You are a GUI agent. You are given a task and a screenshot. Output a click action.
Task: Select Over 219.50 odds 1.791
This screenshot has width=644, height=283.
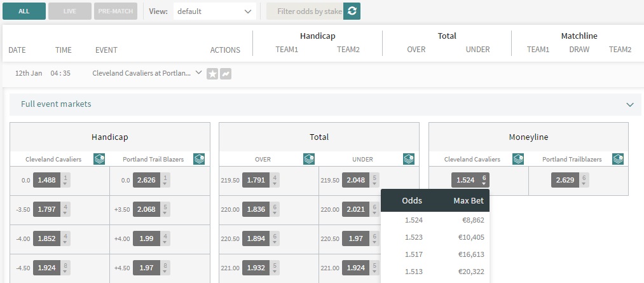click(x=256, y=180)
